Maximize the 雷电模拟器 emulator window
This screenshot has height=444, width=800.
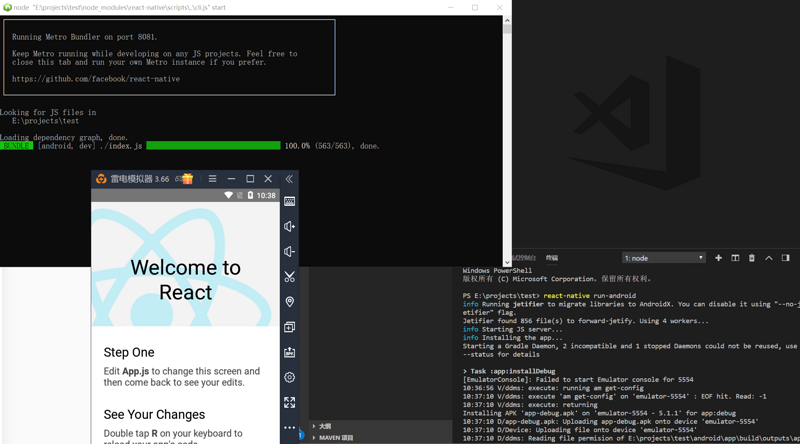point(250,179)
